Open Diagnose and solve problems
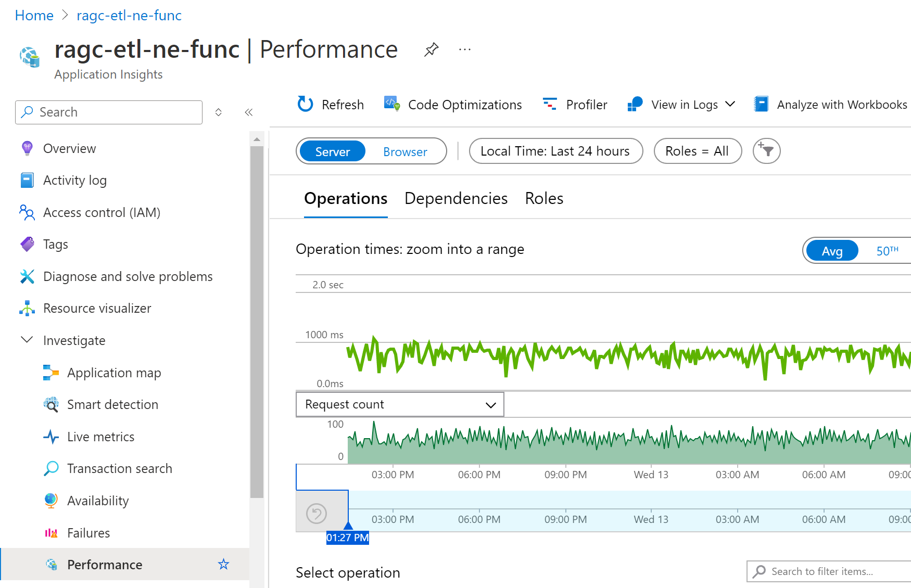Screen dimensions: 911x588 [x=127, y=276]
